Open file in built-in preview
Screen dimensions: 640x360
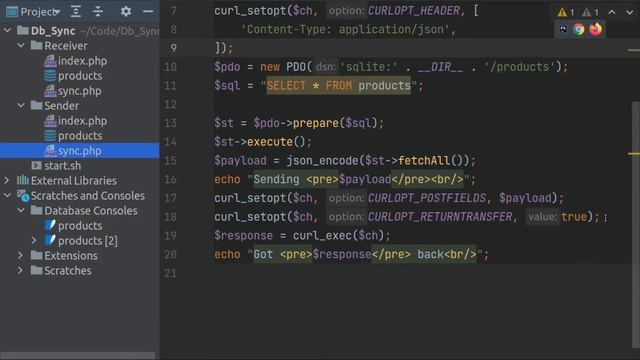click(563, 29)
